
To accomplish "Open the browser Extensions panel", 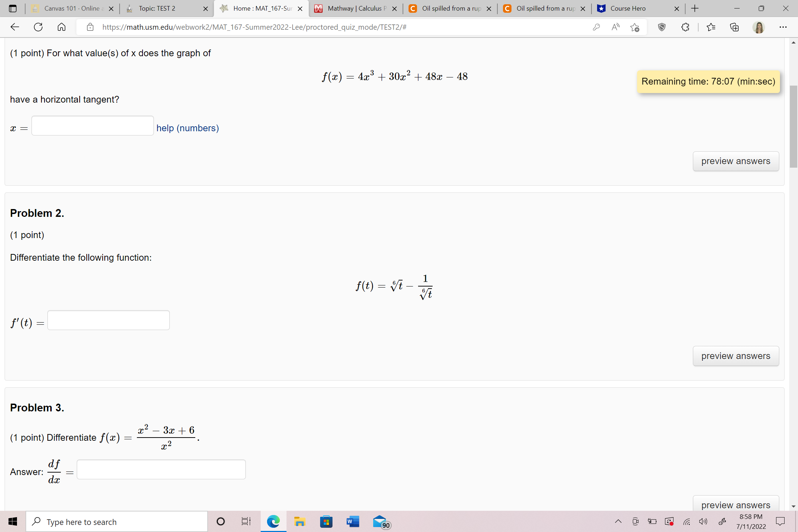I will tap(686, 27).
